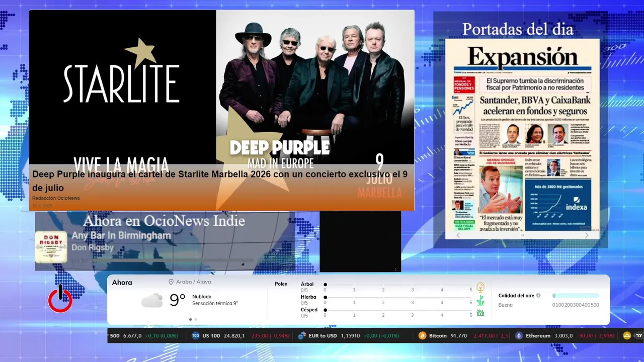644x362 pixels.
Task: Click the air quality level bar
Action: (x=576, y=296)
